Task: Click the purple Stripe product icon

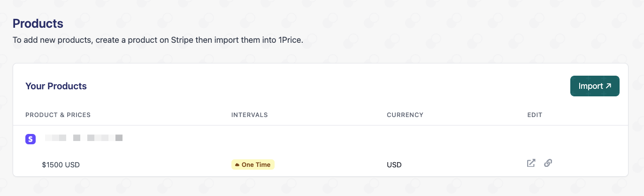Action: [x=31, y=139]
